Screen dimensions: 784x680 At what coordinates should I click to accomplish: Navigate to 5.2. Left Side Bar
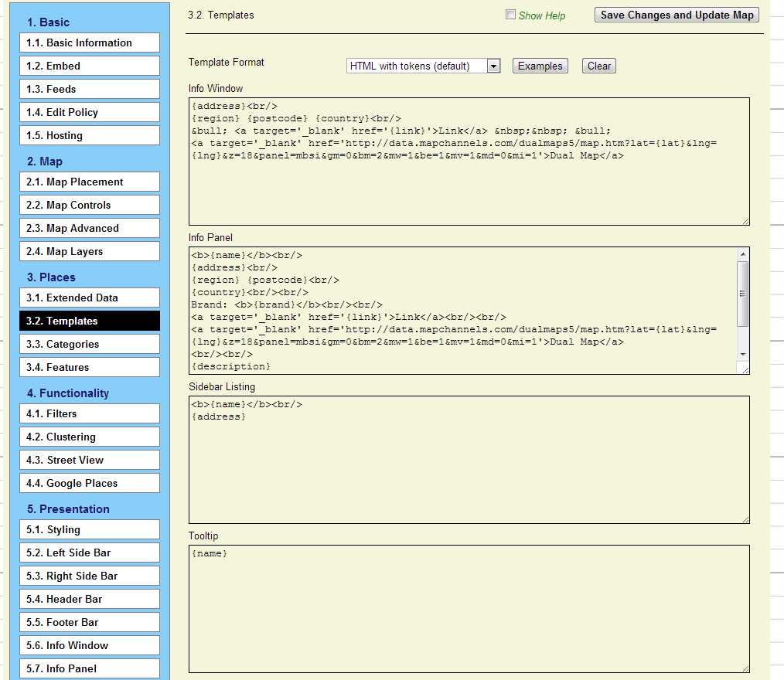pos(90,552)
